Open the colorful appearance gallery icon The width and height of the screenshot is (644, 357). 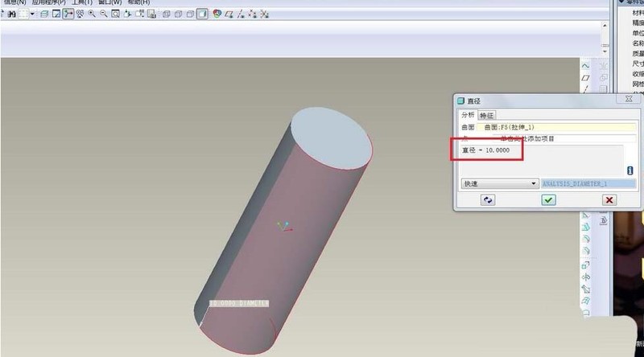click(x=217, y=14)
